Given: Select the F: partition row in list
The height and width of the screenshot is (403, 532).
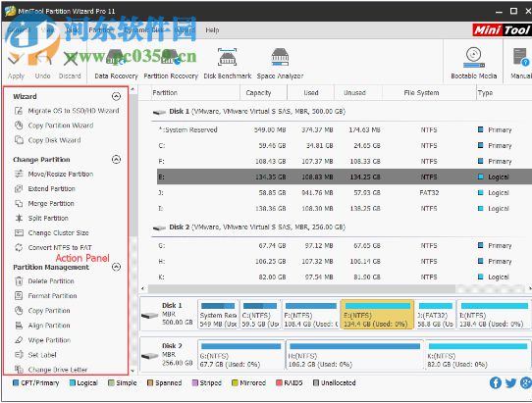Looking at the screenshot, I should (345, 162).
